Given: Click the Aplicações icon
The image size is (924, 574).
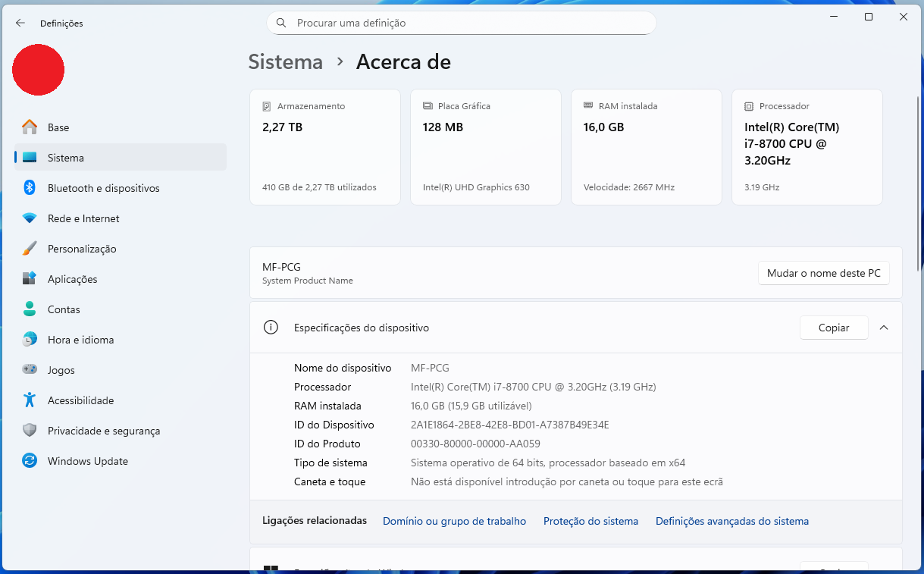Looking at the screenshot, I should coord(30,279).
